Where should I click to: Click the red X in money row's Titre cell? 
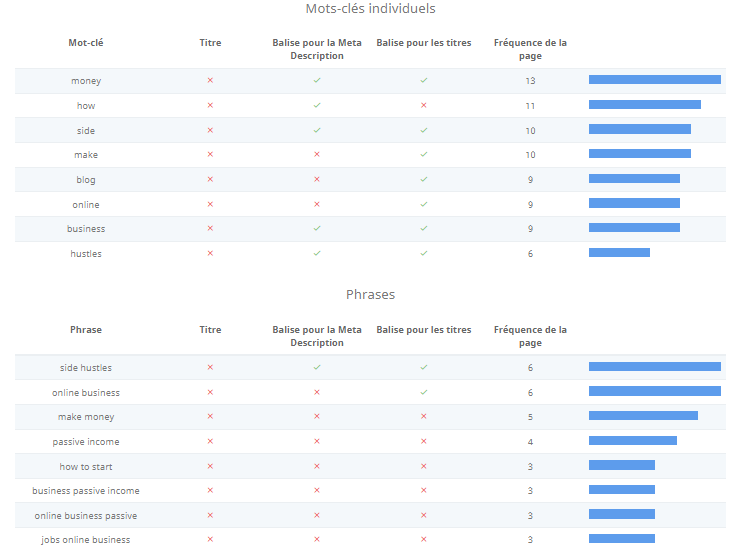(x=210, y=80)
